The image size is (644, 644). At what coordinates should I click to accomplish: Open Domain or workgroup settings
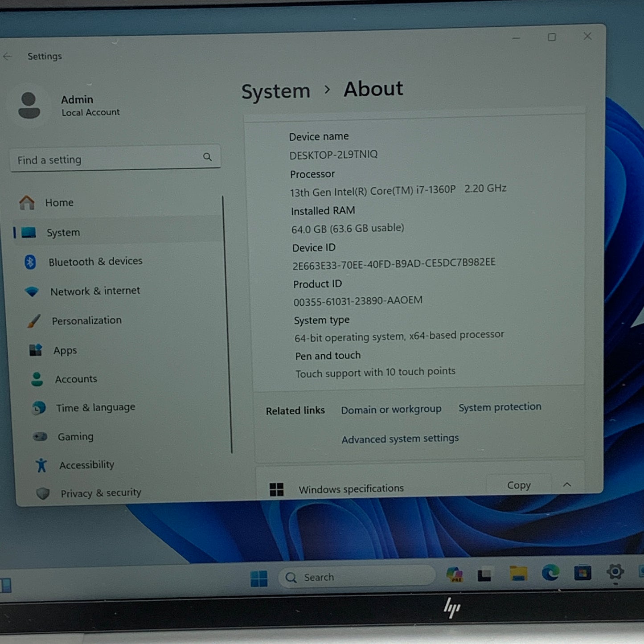(x=391, y=409)
